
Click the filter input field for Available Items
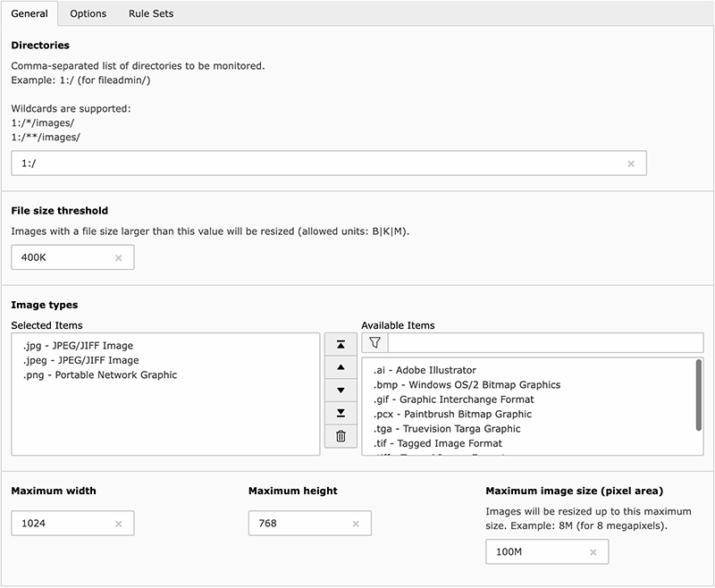(x=536, y=342)
